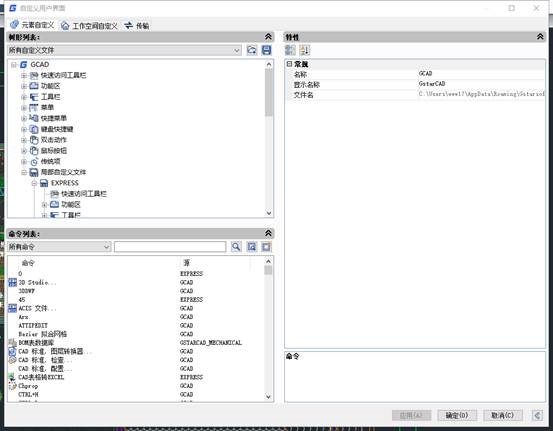
Task: Click the CAD表格转EXCEL command icon
Action: coord(12,377)
